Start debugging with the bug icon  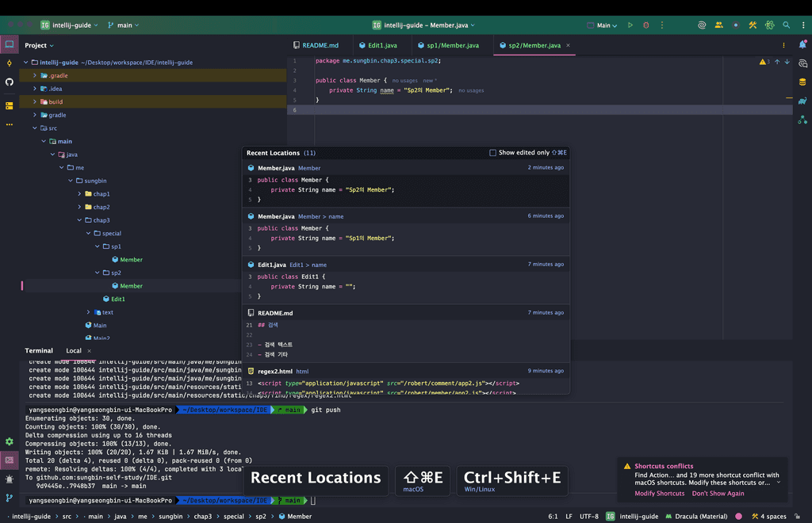tap(645, 25)
